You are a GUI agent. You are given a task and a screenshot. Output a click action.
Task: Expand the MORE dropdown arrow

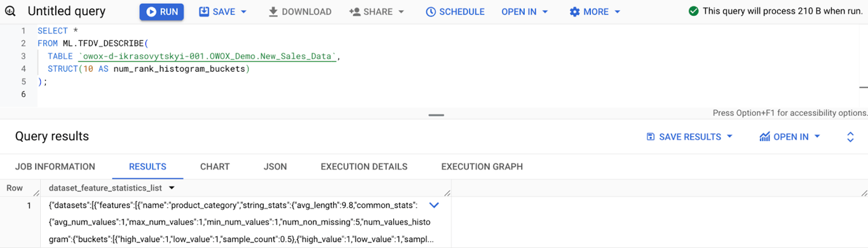point(617,11)
